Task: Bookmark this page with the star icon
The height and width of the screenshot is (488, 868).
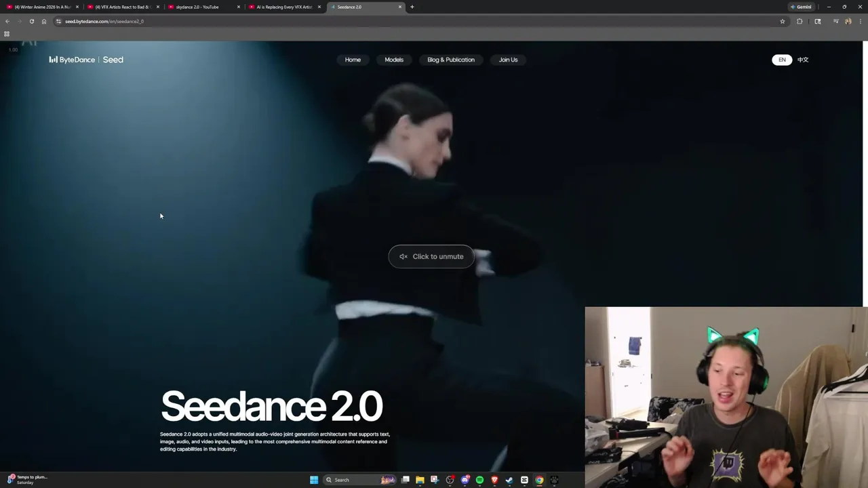Action: pyautogui.click(x=783, y=21)
